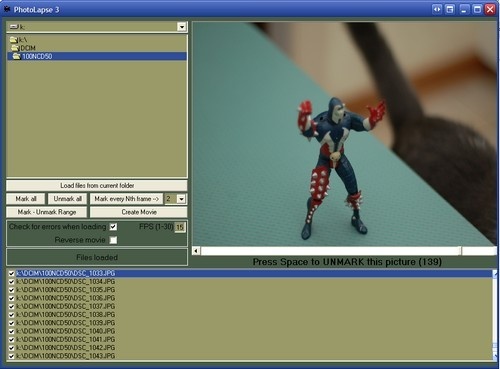500x369 pixels.
Task: Uncheck DSC_1040.JPG checkbox
Action: coord(11,331)
